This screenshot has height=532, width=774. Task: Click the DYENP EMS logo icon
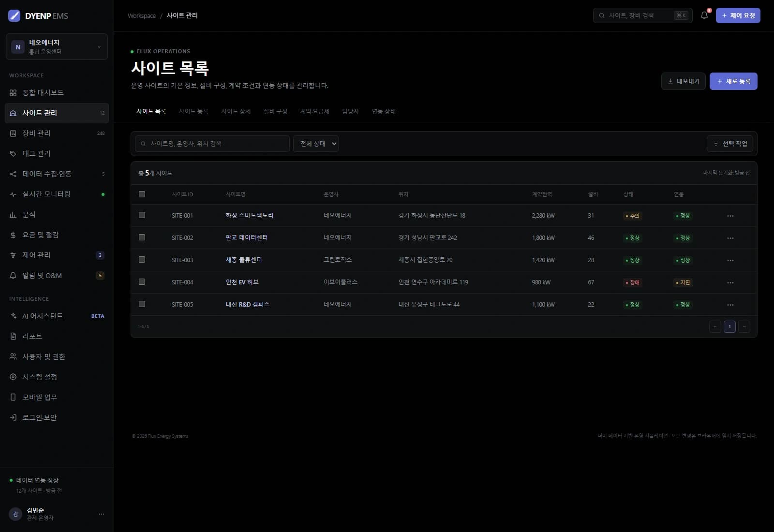(x=15, y=15)
